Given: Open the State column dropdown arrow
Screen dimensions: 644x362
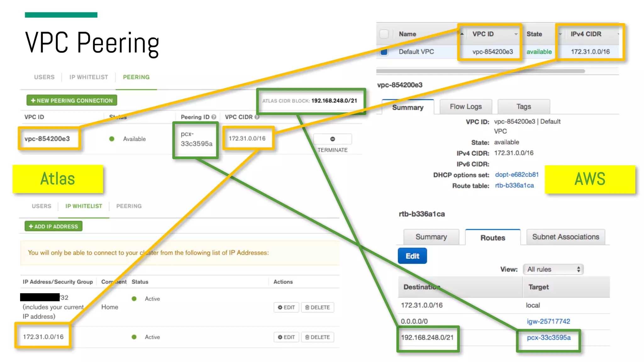Looking at the screenshot, I should [560, 34].
